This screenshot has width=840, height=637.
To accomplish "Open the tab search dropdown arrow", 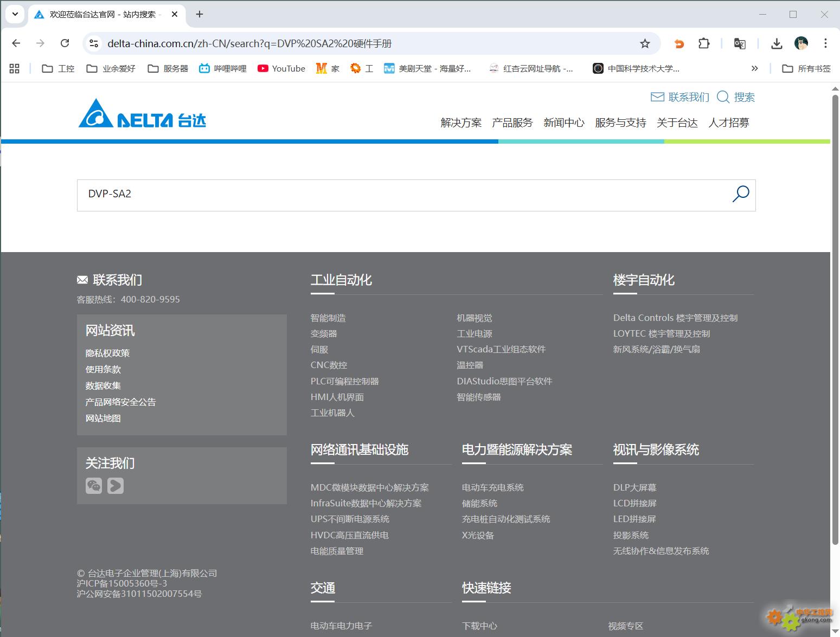I will (15, 14).
